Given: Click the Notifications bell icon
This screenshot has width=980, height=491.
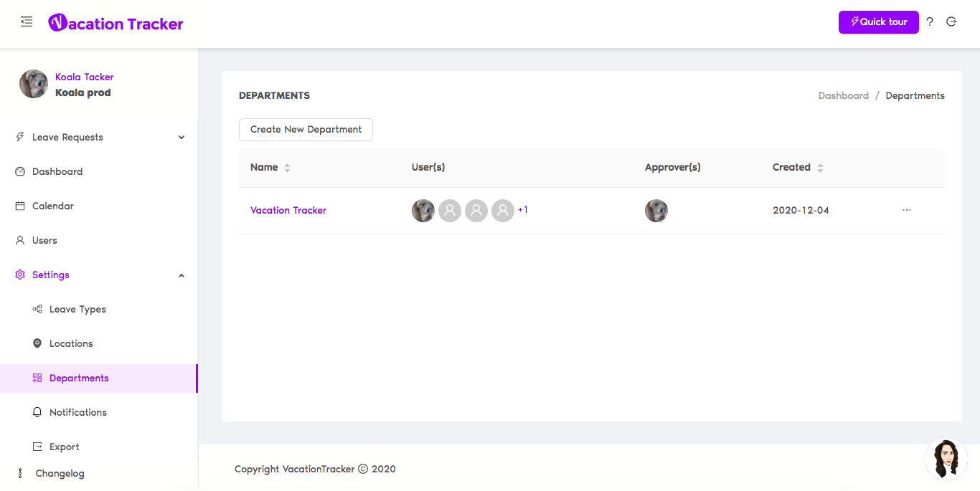Looking at the screenshot, I should 37,412.
